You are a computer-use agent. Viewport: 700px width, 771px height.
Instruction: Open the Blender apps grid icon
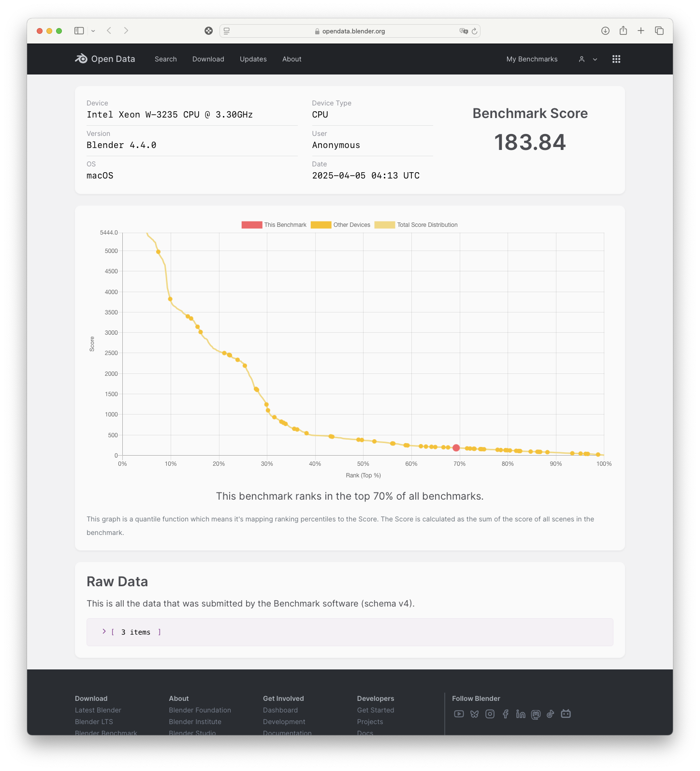coord(616,59)
